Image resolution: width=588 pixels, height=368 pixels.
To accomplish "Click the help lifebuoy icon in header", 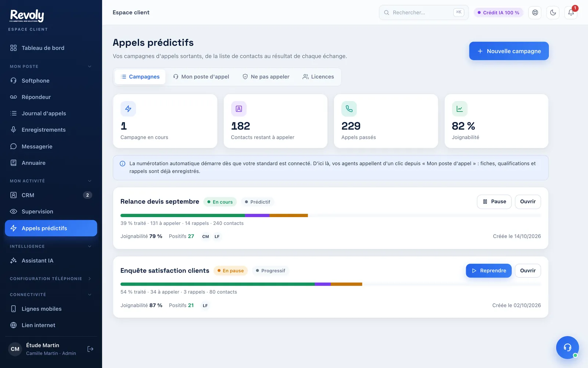I will [535, 13].
